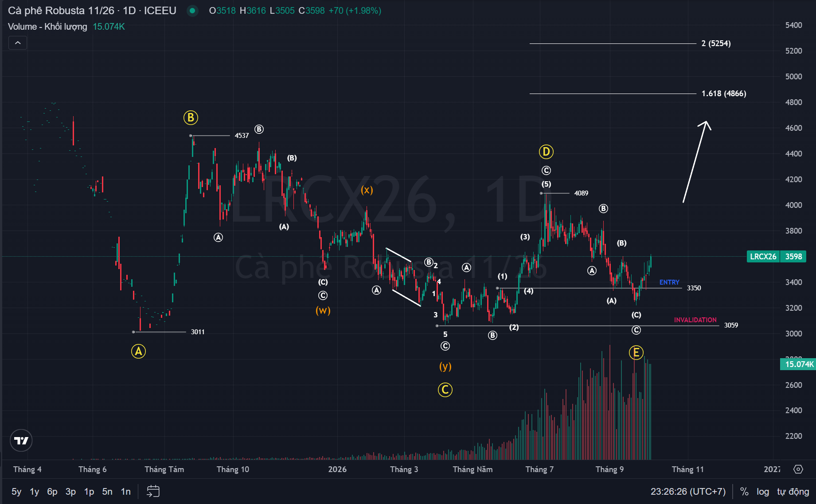Select the 1y time range
The height and width of the screenshot is (504, 816).
tap(35, 492)
